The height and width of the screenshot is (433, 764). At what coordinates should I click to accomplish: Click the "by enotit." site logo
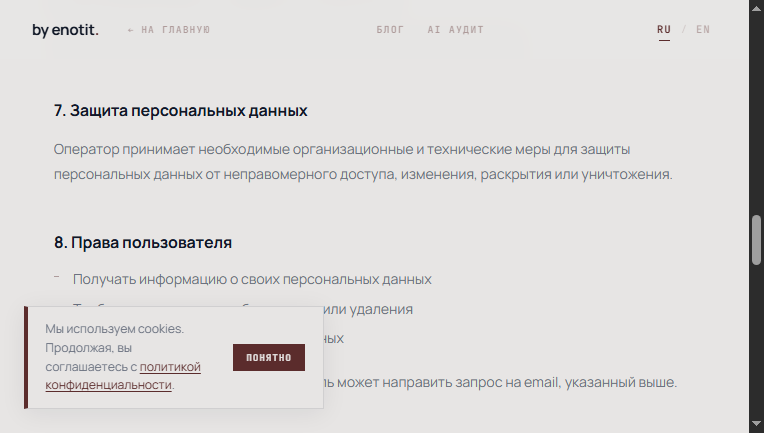coord(65,30)
